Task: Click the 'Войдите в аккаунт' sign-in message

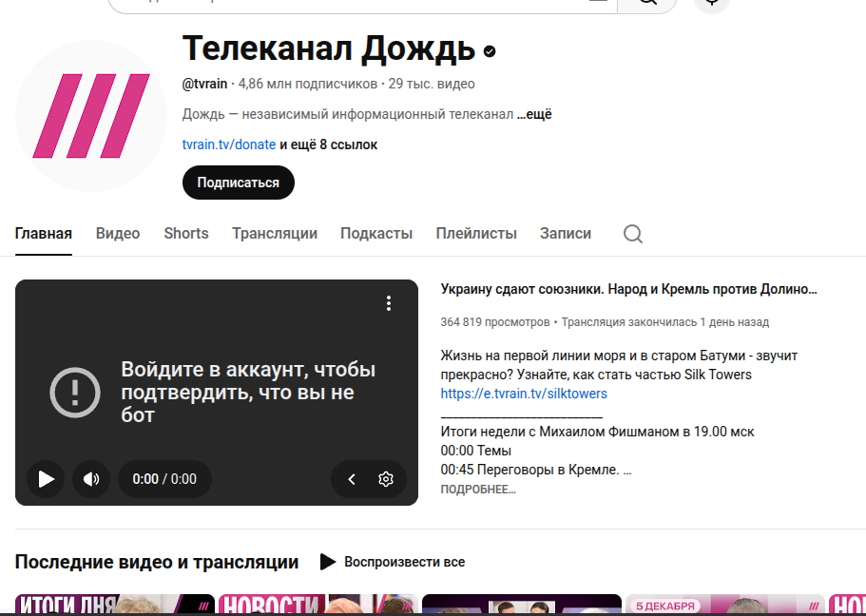Action: (x=248, y=393)
